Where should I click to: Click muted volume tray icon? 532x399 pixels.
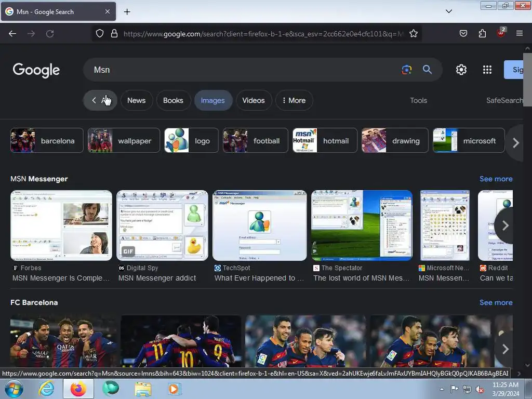point(480,390)
